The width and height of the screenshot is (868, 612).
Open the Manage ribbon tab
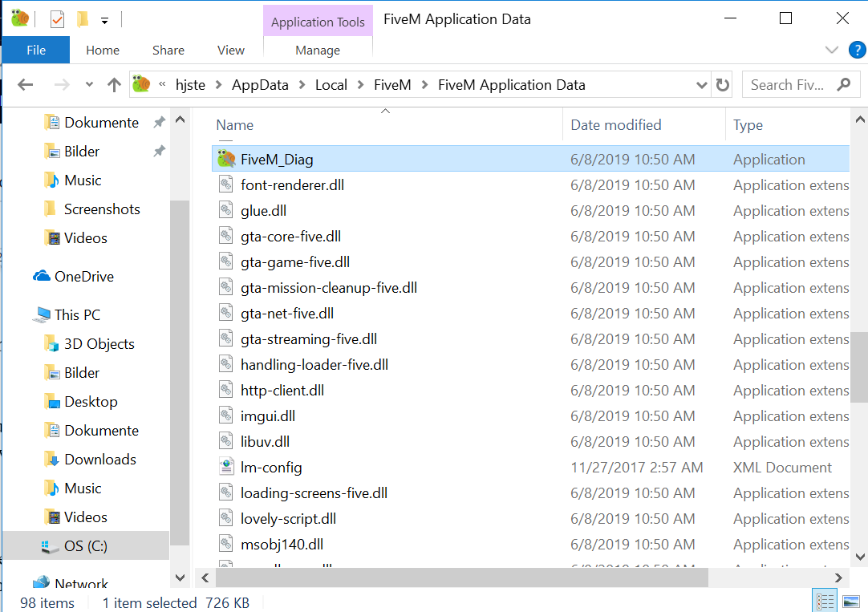318,50
